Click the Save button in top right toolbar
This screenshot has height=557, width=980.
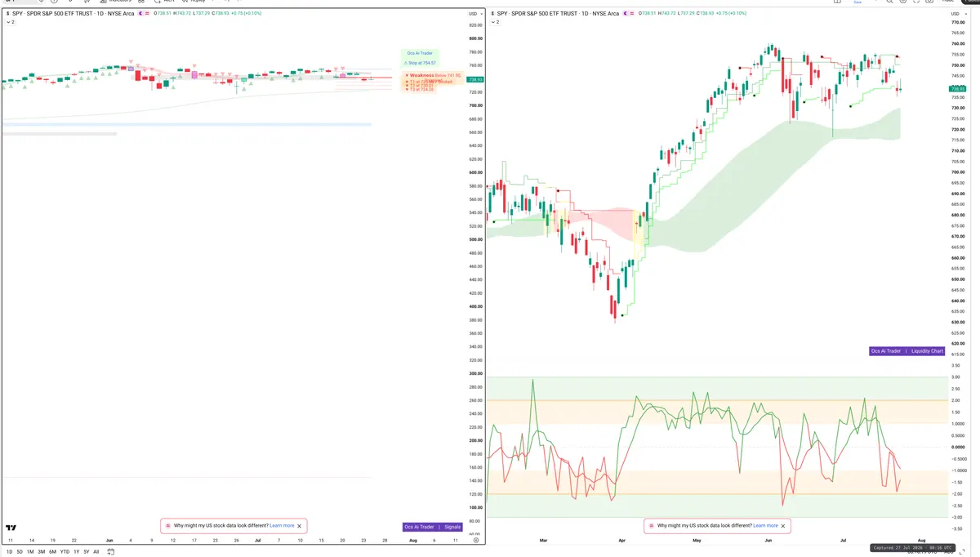[857, 2]
